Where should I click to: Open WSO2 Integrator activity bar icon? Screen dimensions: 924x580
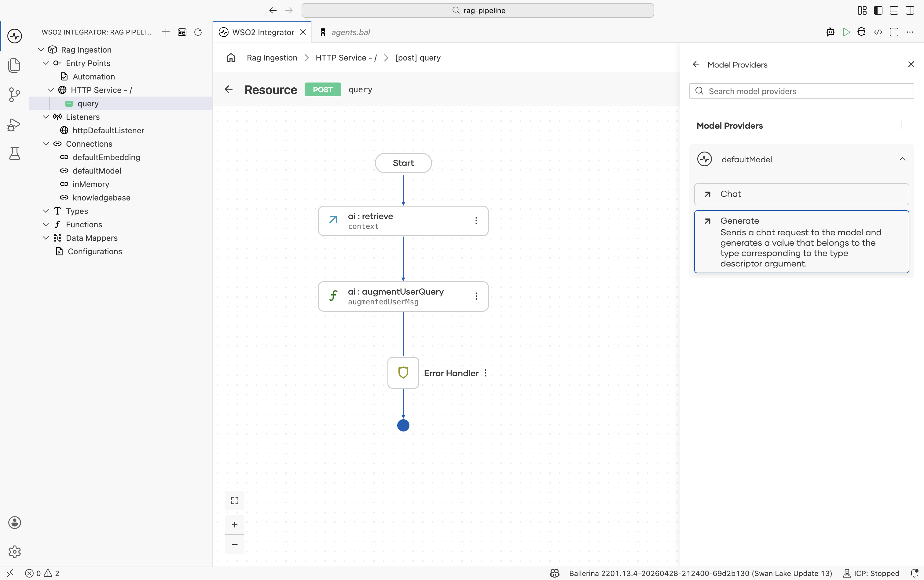(15, 36)
